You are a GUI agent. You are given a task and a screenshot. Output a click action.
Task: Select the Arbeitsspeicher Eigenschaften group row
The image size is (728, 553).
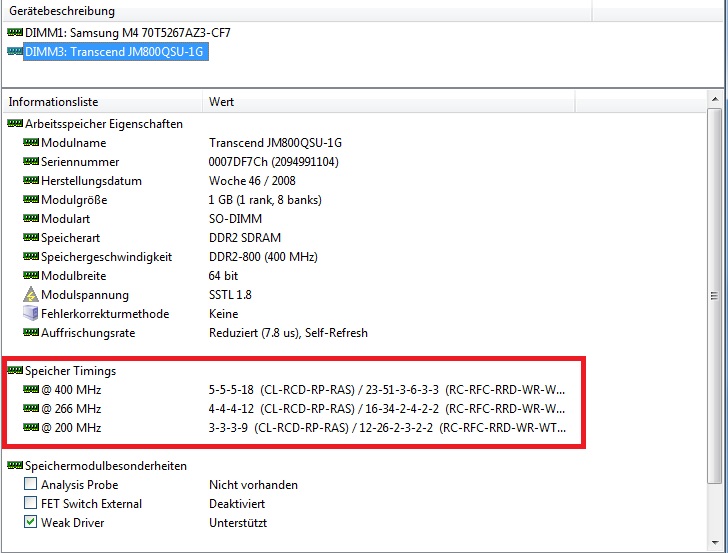[x=104, y=124]
